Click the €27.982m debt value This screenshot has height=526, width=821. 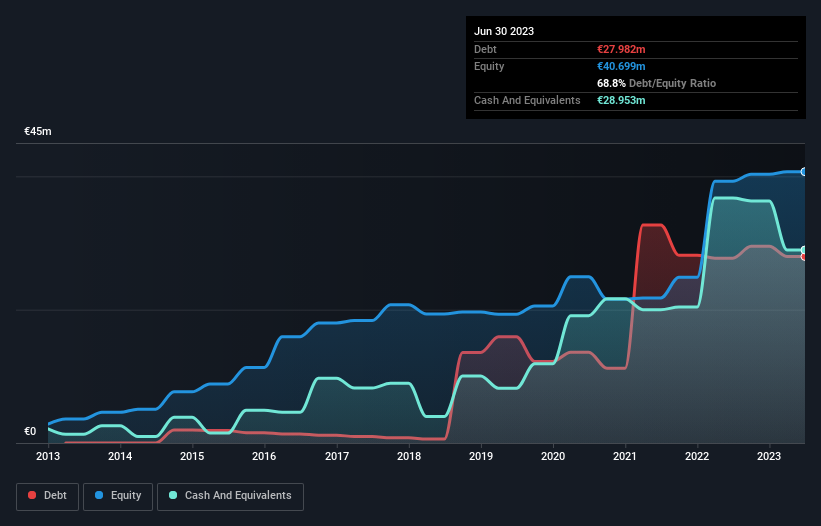pyautogui.click(x=621, y=49)
